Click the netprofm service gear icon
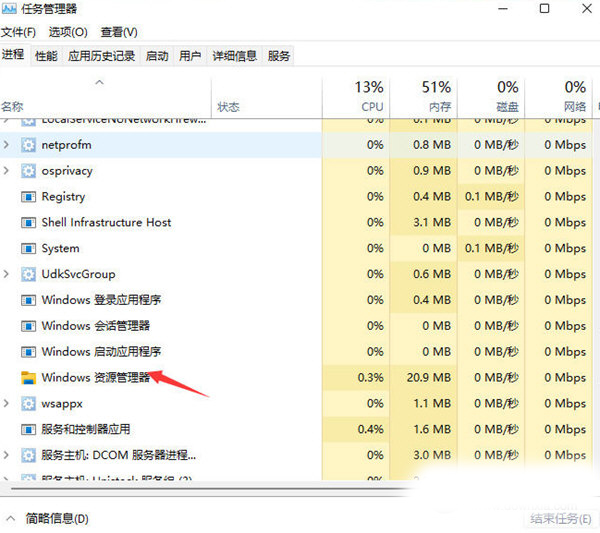Viewport: 600px width, 533px height. click(28, 145)
